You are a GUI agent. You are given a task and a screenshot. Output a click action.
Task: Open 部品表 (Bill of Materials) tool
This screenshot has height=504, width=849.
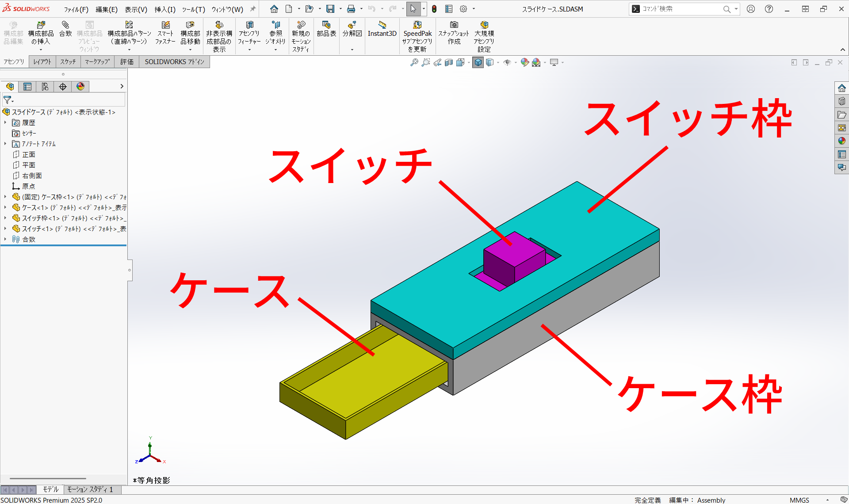click(326, 29)
